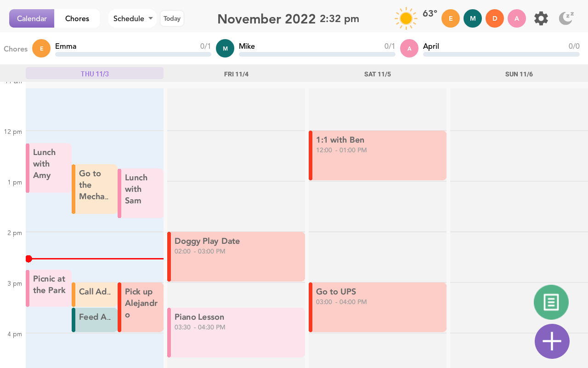Open the Doggy Play Date event
The width and height of the screenshot is (588, 368).
(x=236, y=256)
